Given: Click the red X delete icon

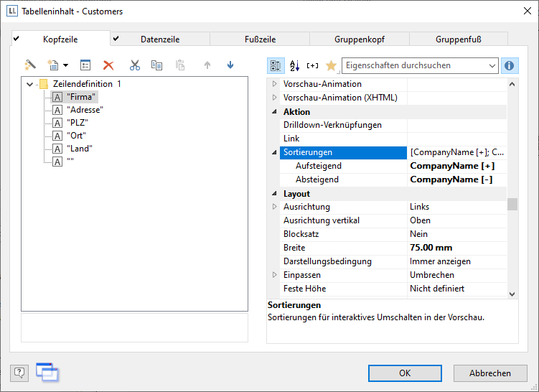Looking at the screenshot, I should coord(108,65).
